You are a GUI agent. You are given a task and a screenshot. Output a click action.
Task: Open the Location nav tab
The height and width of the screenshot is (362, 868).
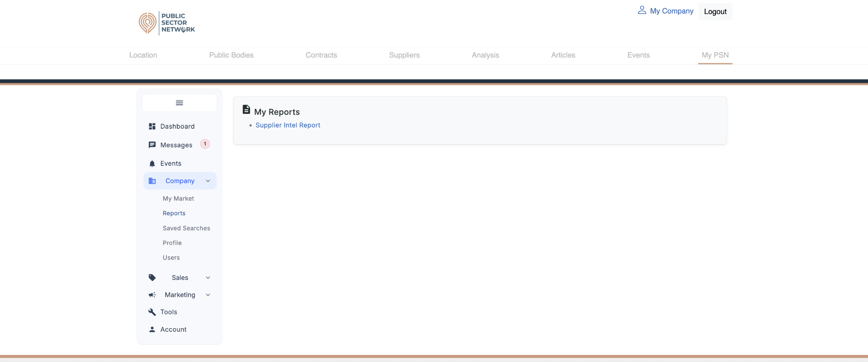(x=143, y=55)
